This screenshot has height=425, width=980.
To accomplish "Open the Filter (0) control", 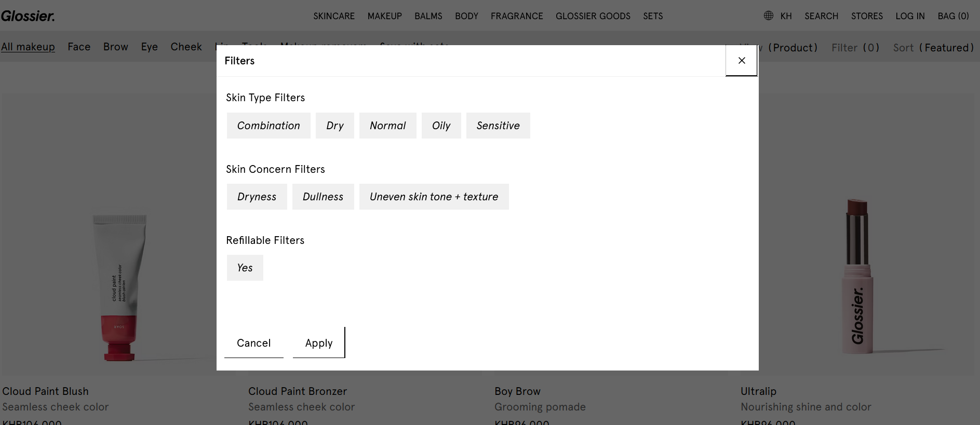I will [x=855, y=48].
